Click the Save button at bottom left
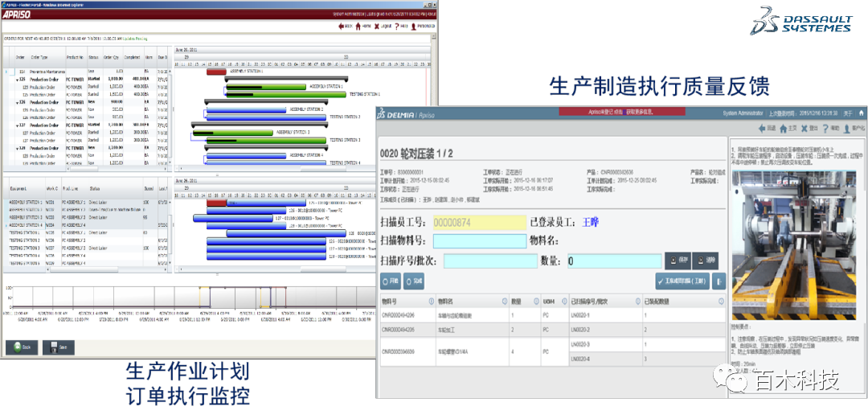868x419 pixels. click(59, 347)
